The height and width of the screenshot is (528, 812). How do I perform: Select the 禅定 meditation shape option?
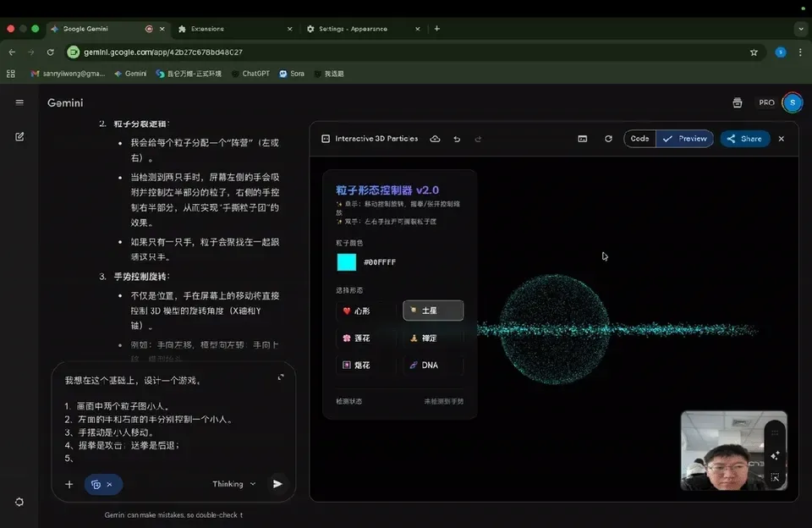tap(433, 338)
